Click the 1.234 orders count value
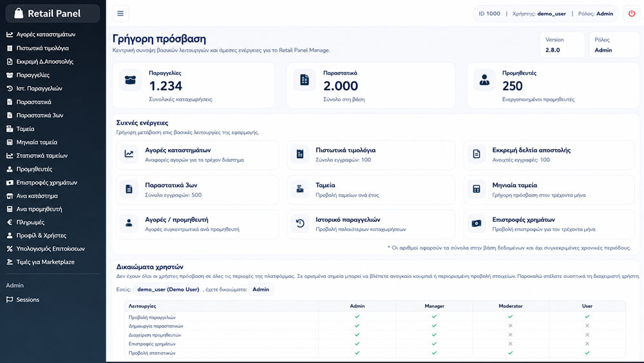The image size is (644, 363). (166, 86)
